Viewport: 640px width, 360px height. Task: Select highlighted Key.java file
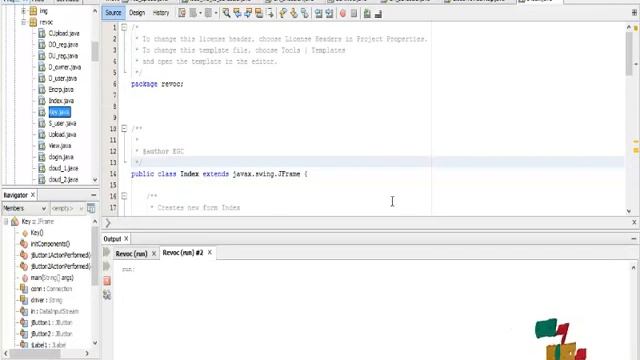click(x=60, y=112)
